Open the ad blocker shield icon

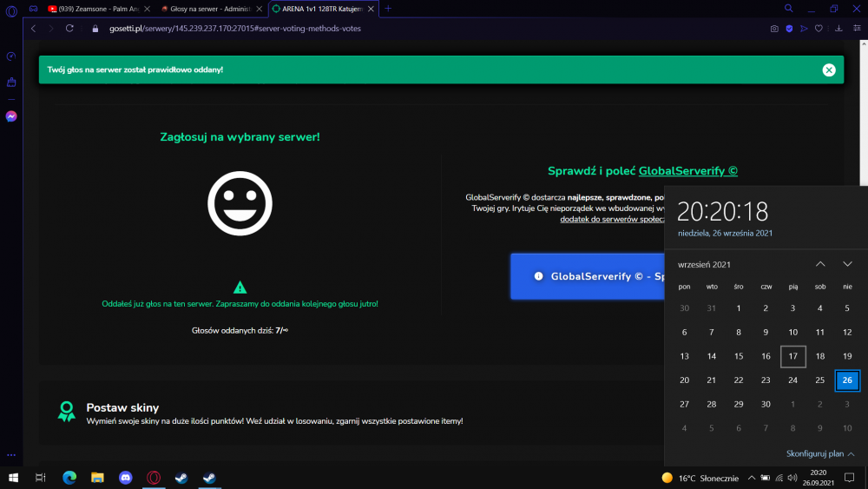(x=789, y=29)
